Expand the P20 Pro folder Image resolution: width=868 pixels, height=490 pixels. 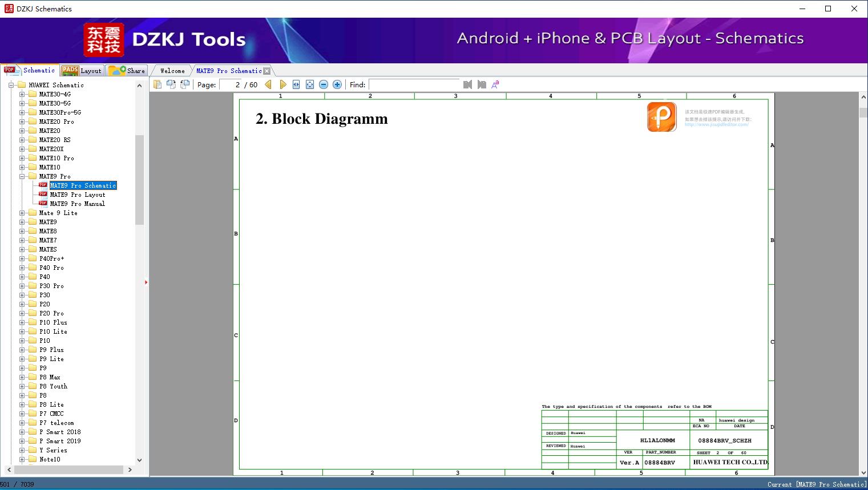[x=22, y=313]
